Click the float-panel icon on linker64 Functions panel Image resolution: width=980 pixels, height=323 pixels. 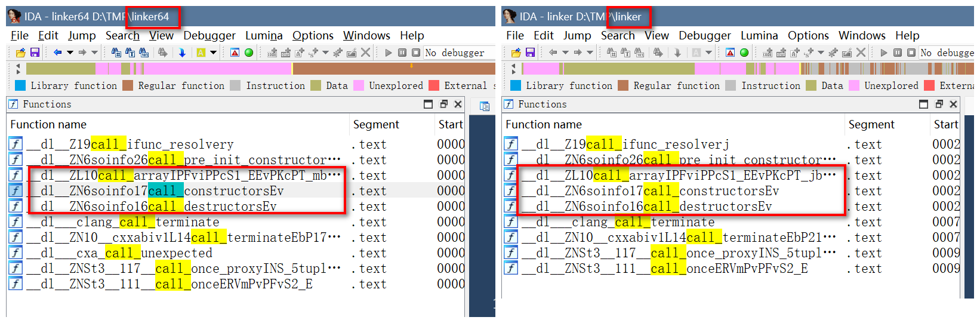(x=443, y=104)
